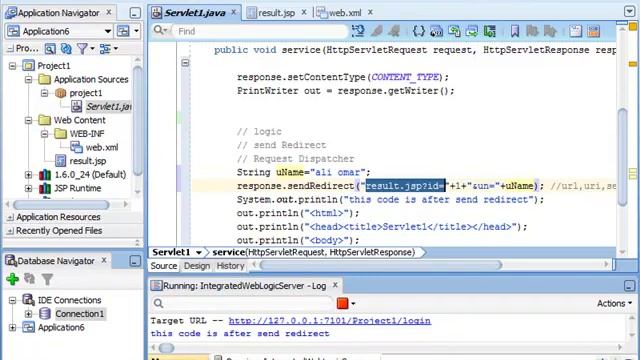
Task: Open the Projects filter funnel icon
Action: [82, 49]
